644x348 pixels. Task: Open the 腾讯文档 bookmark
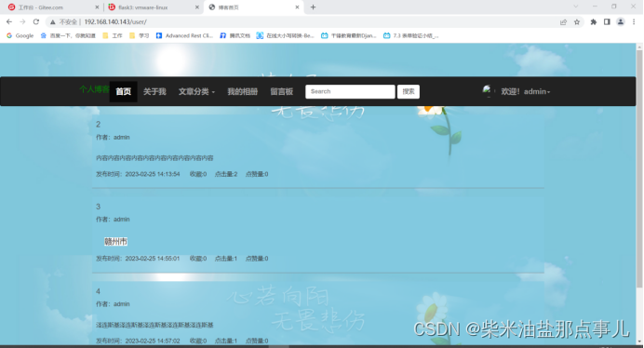[x=235, y=35]
